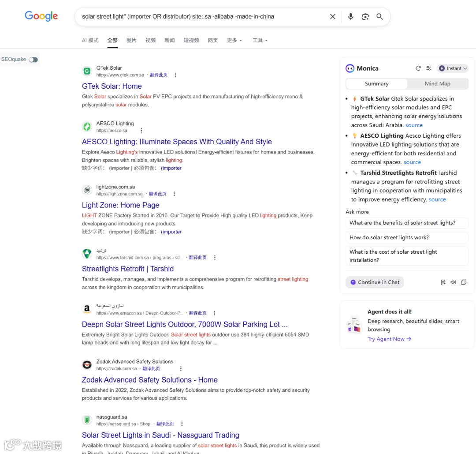Open Light Zone: Home Page result

point(120,206)
